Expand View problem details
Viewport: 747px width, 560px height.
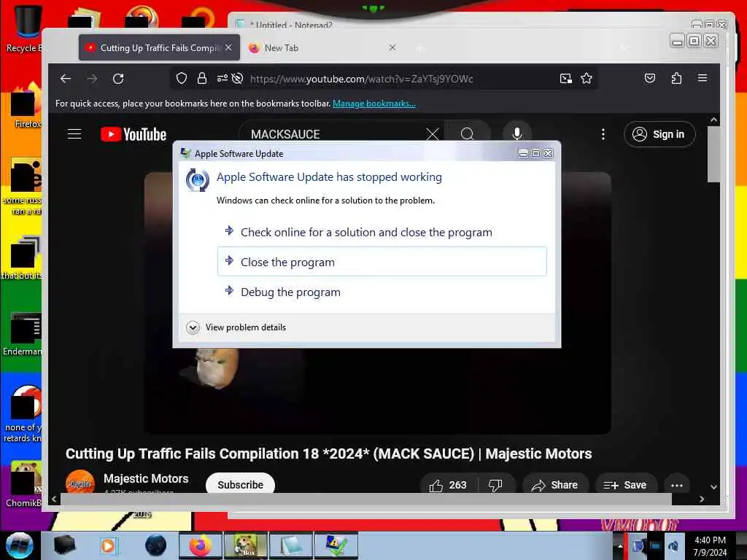pos(236,327)
